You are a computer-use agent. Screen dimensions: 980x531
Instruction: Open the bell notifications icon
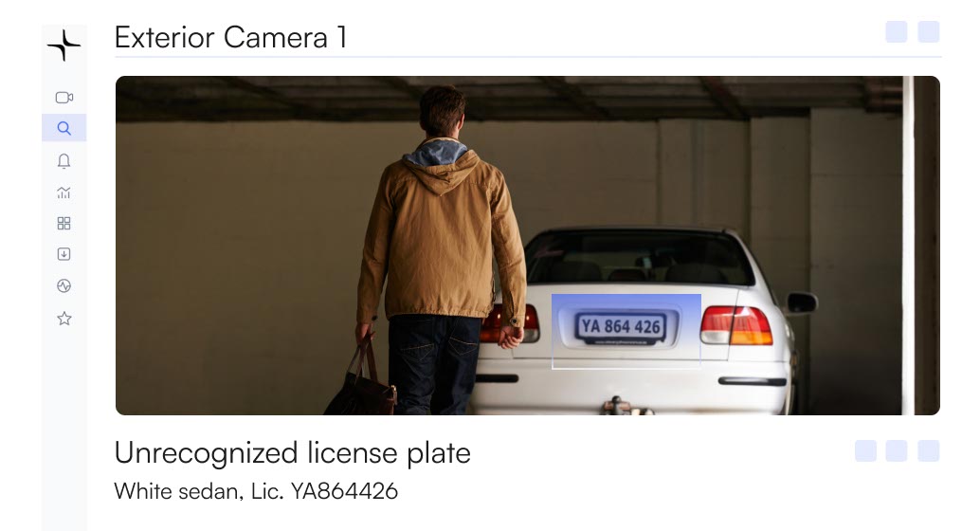click(64, 161)
